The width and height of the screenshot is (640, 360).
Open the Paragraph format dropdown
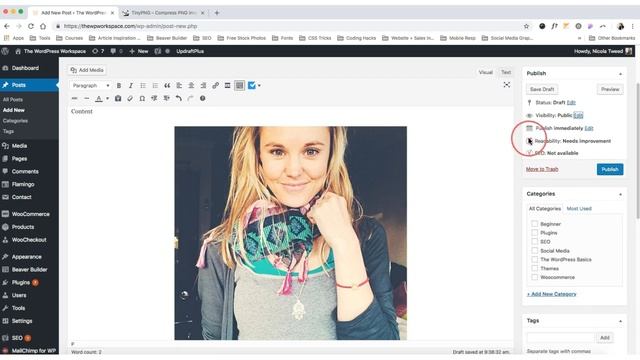point(91,86)
